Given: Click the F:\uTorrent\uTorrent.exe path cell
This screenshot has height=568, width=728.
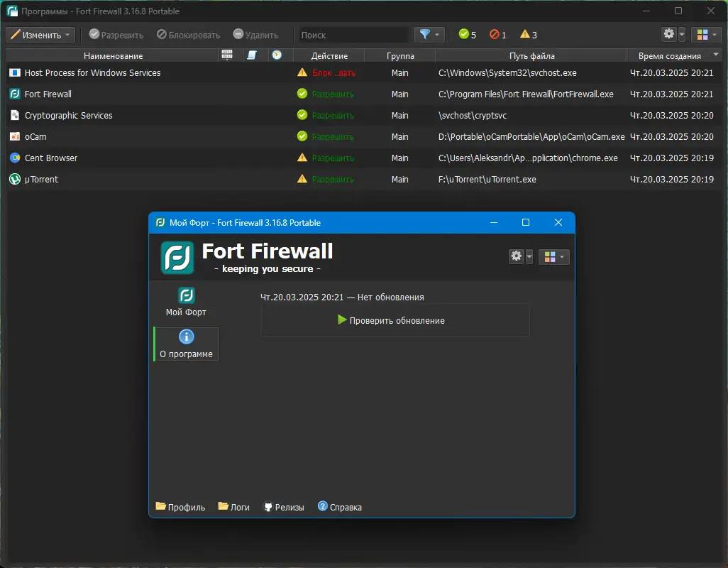Looking at the screenshot, I should click(x=487, y=179).
